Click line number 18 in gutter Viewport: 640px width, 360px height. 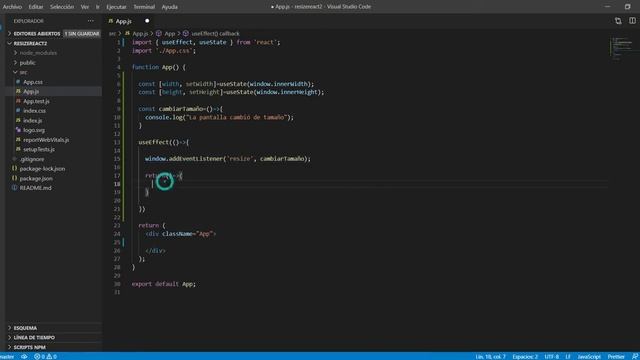pyautogui.click(x=117, y=184)
